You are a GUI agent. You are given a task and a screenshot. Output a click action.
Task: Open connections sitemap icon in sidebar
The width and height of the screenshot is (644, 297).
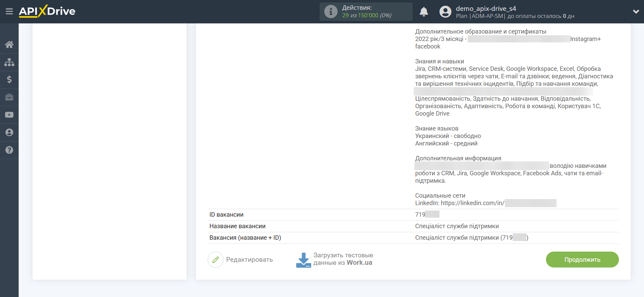click(x=9, y=62)
